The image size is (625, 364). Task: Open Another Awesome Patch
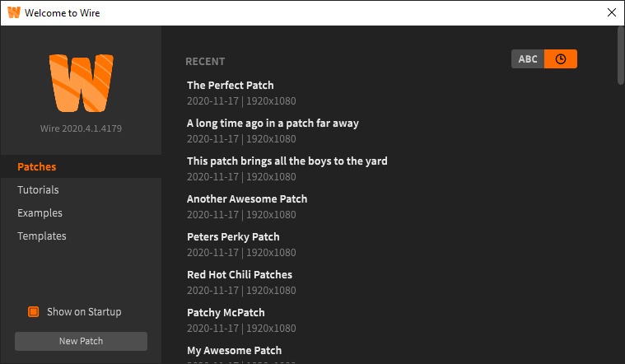point(247,199)
